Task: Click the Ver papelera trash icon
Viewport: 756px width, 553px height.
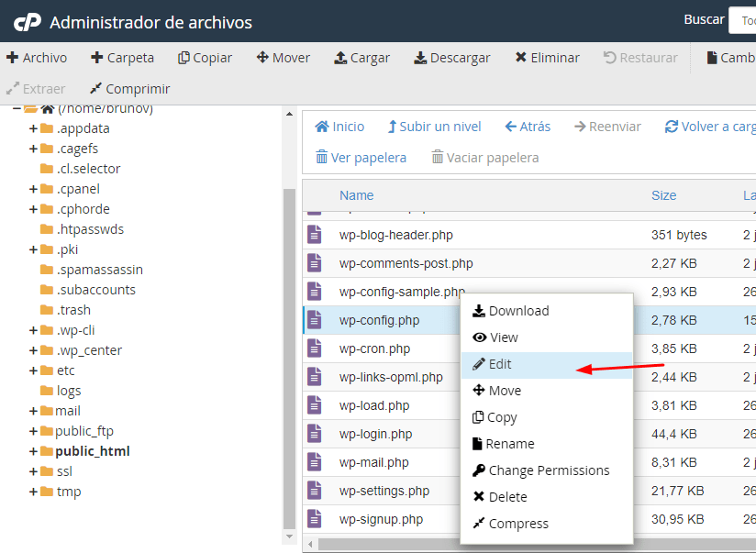Action: [321, 157]
